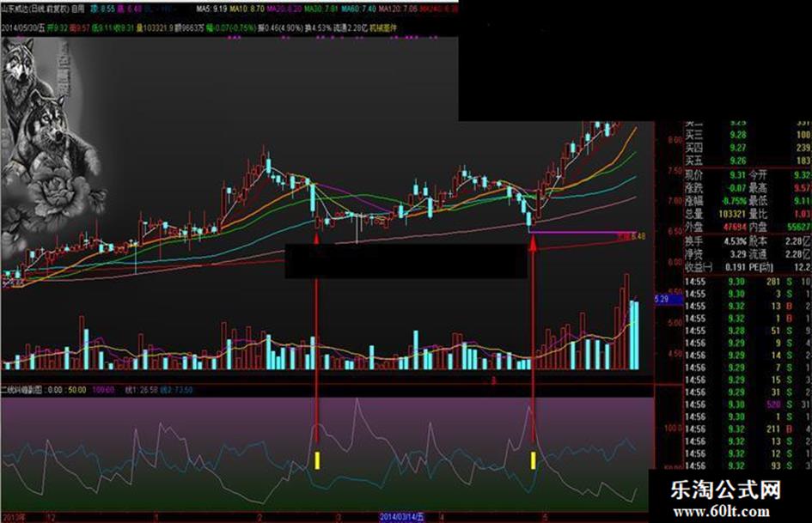The width and height of the screenshot is (812, 523).
Task: Select the MA60: 7.40 moving average label
Action: click(x=358, y=9)
